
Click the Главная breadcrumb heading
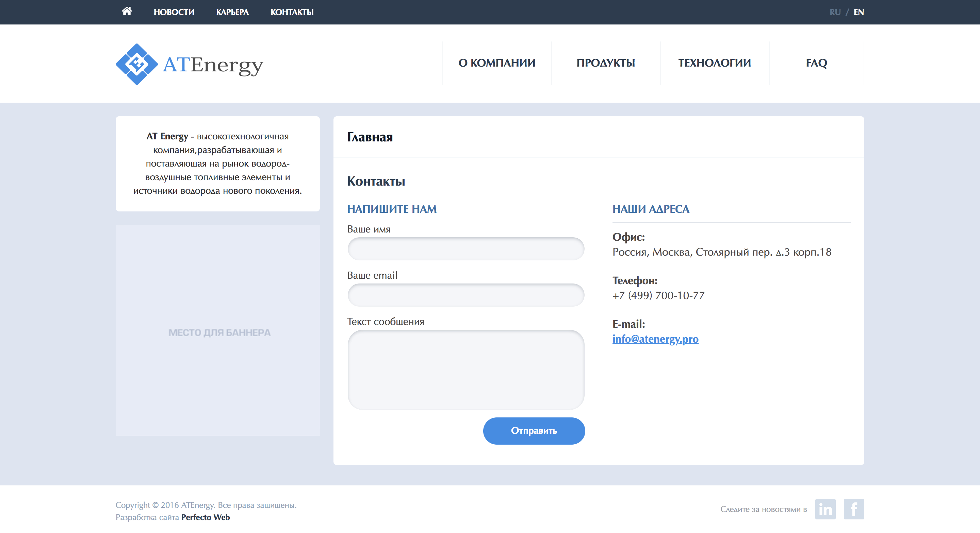370,137
